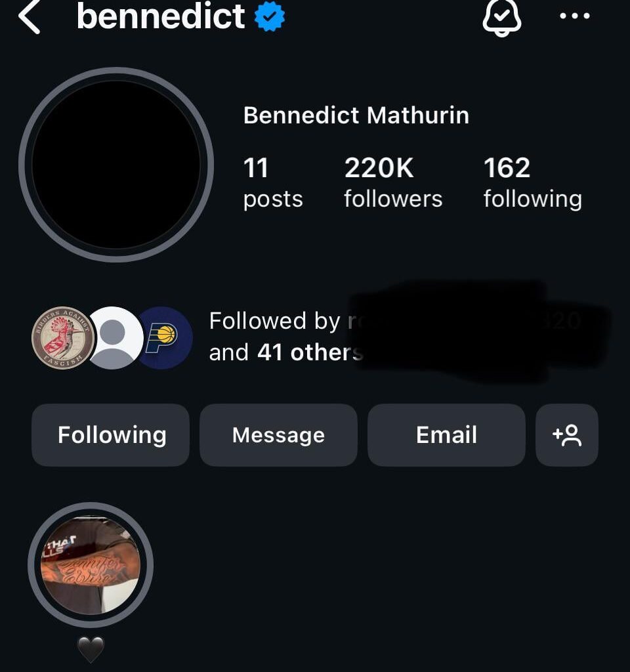Viewport: 630px width, 672px height.
Task: View the 11 posts count
Action: coord(272,182)
